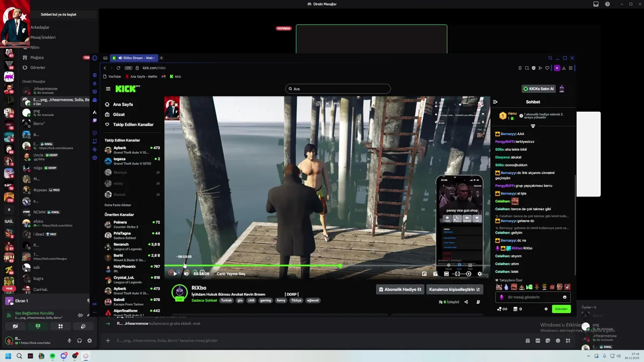Toggle Discord camera in voice panel

click(x=15, y=326)
